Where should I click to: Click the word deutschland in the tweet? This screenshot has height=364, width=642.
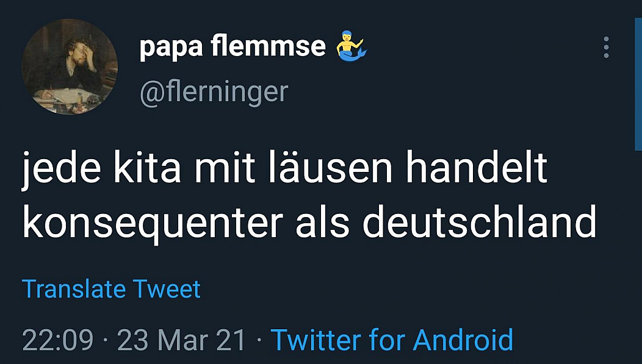click(x=479, y=221)
